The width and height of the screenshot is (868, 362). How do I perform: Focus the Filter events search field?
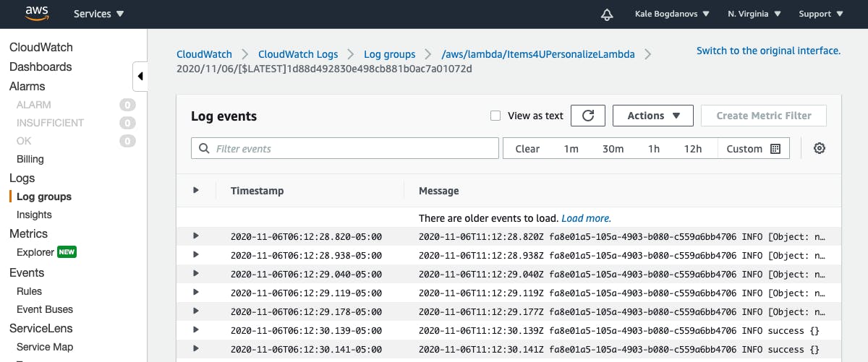tap(345, 148)
